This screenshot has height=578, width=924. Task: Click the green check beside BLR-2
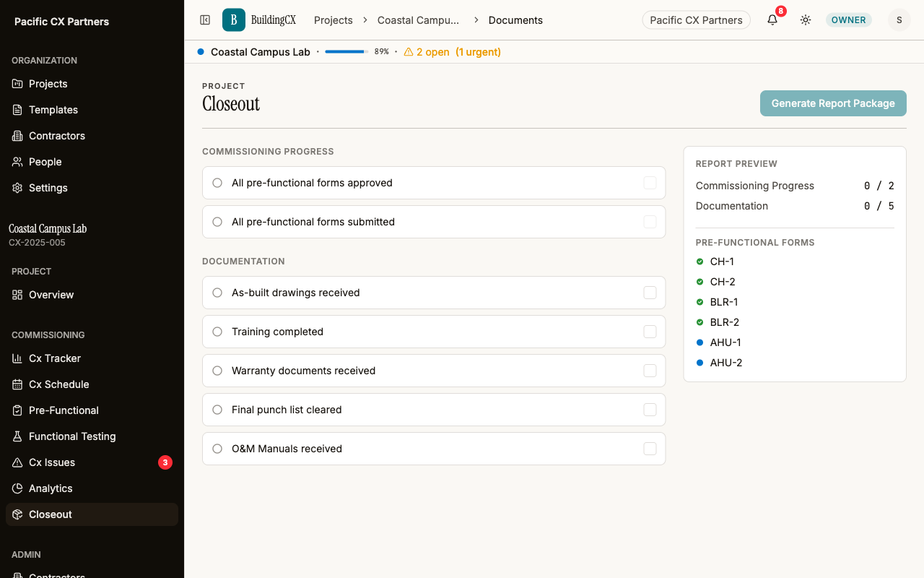pos(699,322)
